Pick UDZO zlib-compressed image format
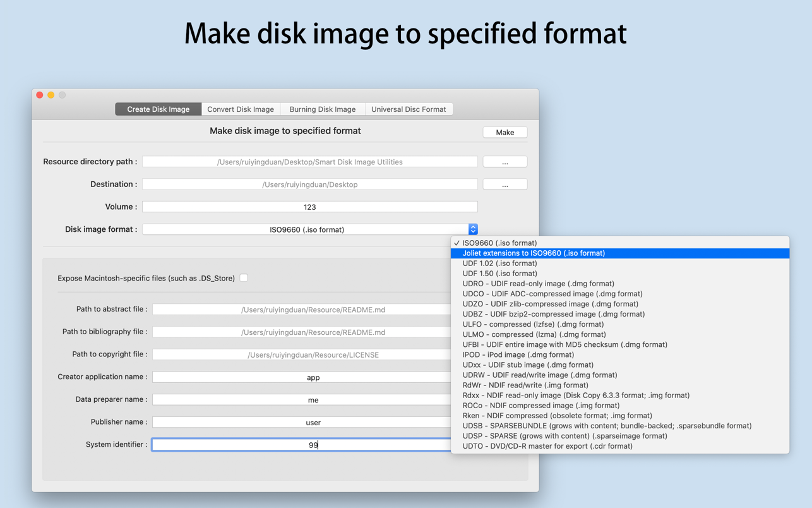The height and width of the screenshot is (508, 812). (x=550, y=304)
